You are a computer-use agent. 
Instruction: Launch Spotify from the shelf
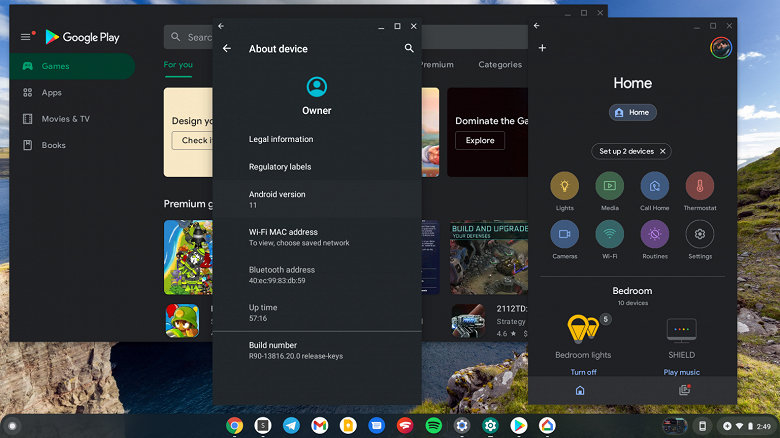tap(433, 426)
